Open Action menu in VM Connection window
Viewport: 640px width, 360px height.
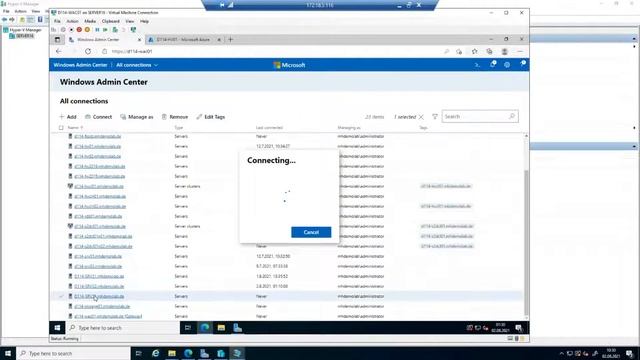[x=72, y=21]
